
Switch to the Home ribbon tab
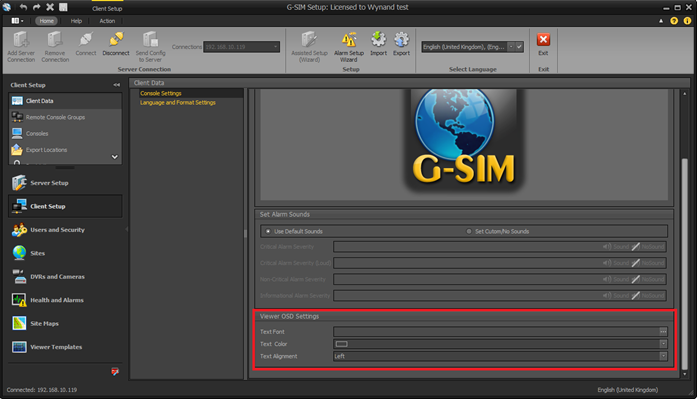click(x=46, y=21)
